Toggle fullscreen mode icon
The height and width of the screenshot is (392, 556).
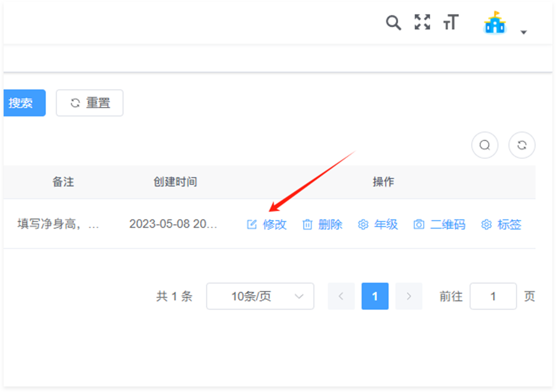[x=422, y=22]
